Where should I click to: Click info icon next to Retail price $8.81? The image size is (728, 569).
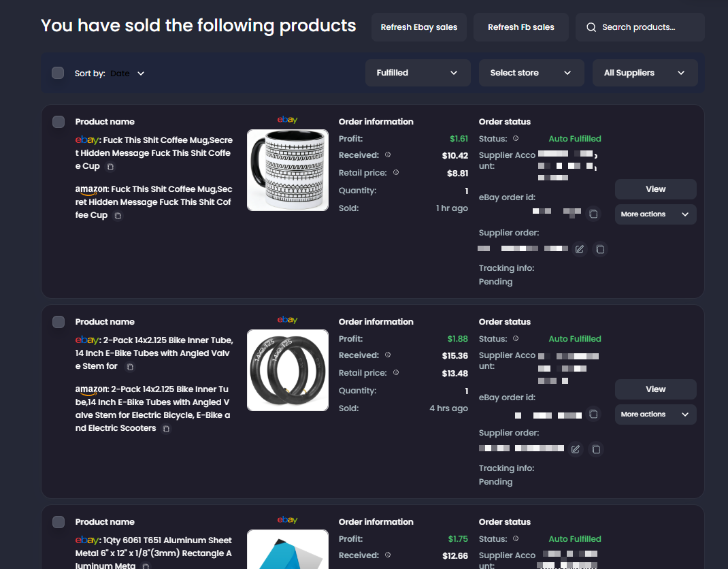tap(396, 172)
